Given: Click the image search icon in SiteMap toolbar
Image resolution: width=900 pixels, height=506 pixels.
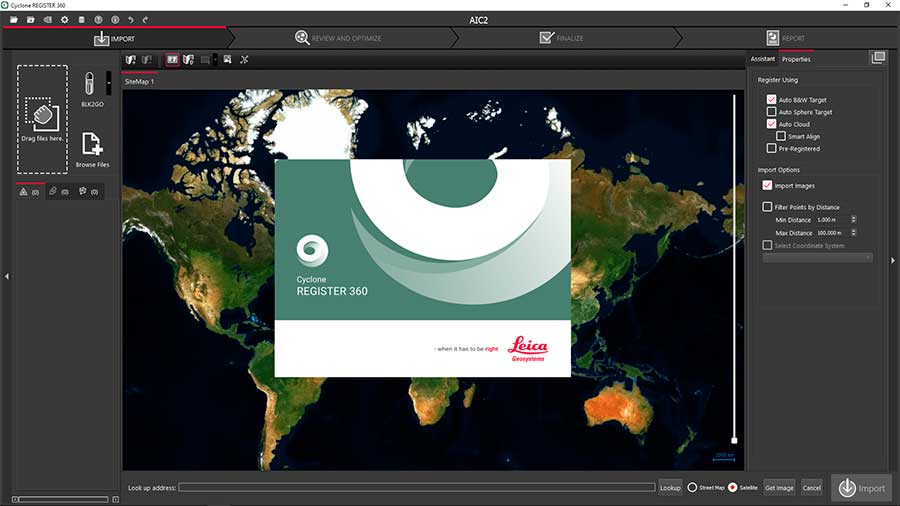Looking at the screenshot, I should coord(227,60).
